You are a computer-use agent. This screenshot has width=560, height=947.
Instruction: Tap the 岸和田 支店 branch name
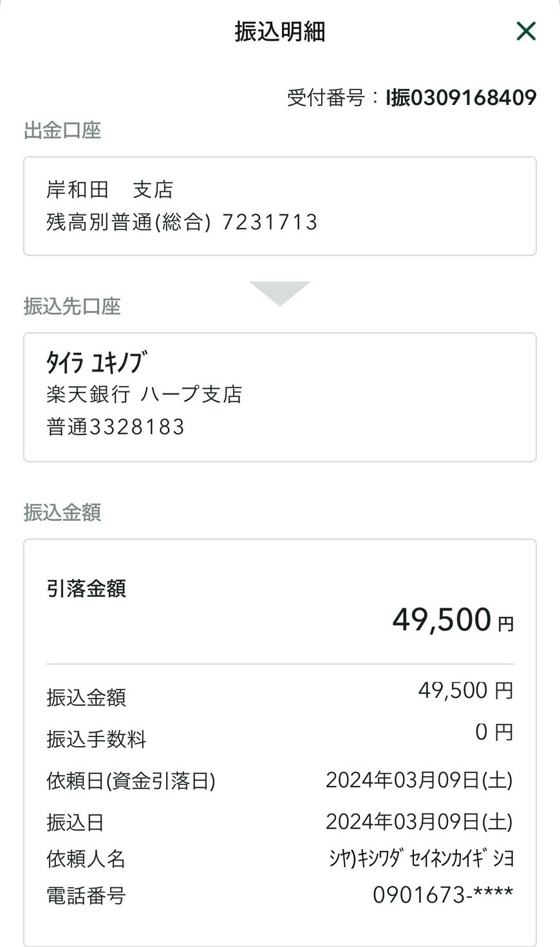point(110,190)
